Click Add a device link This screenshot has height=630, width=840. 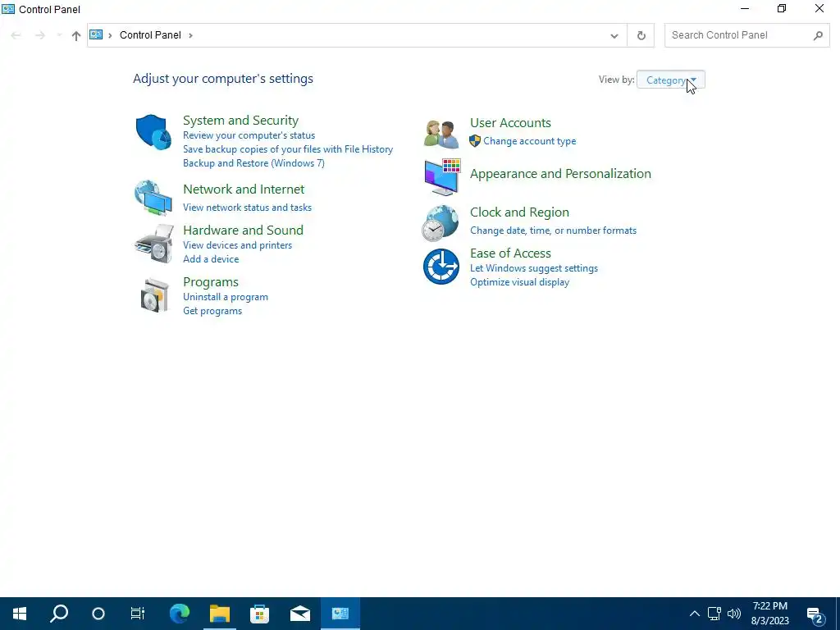coord(211,258)
